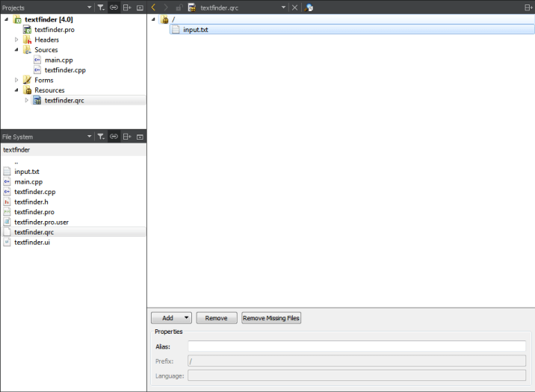Viewport: 535px width, 392px height.
Task: Expand the Forms folder
Action: point(16,80)
